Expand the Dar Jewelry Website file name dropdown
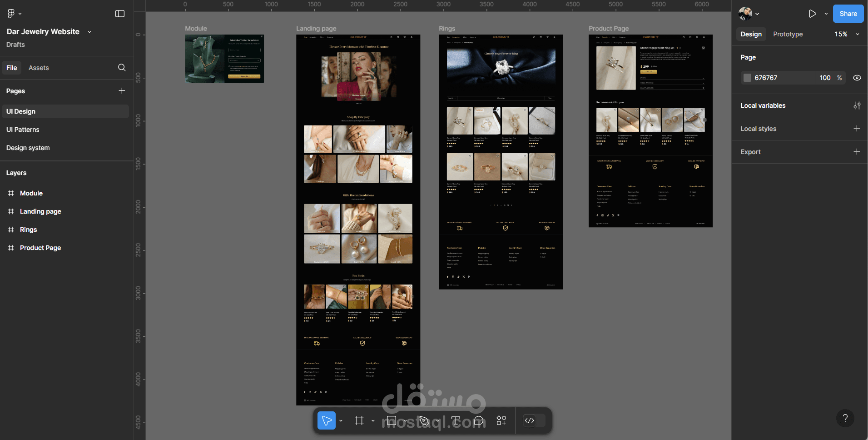 89,32
